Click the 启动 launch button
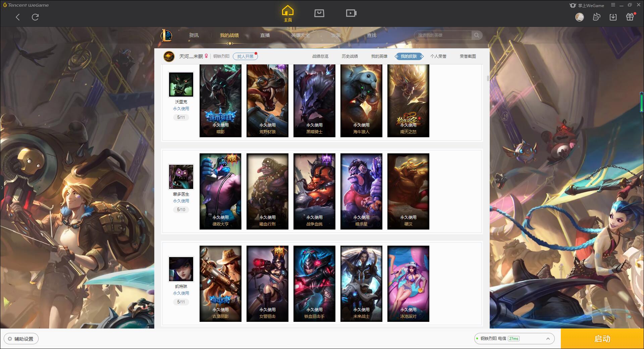The width and height of the screenshot is (644, 349). (602, 339)
